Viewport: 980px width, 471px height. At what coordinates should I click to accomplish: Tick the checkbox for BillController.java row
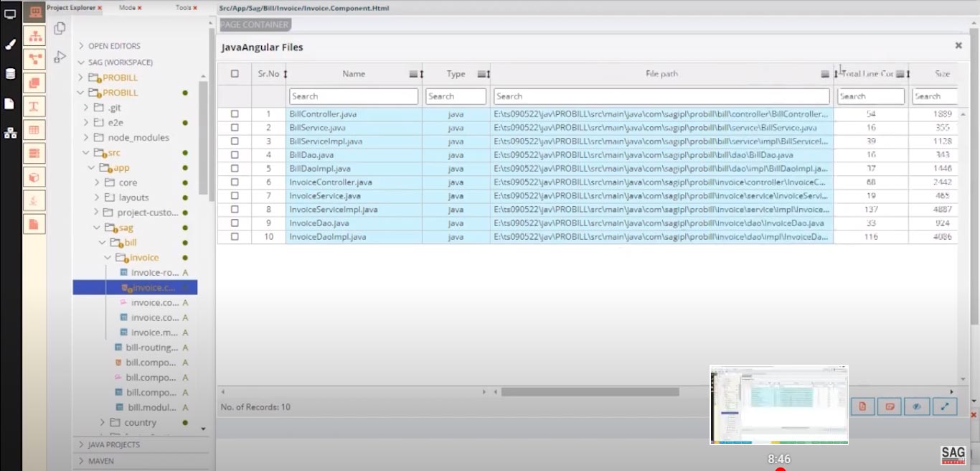point(235,114)
